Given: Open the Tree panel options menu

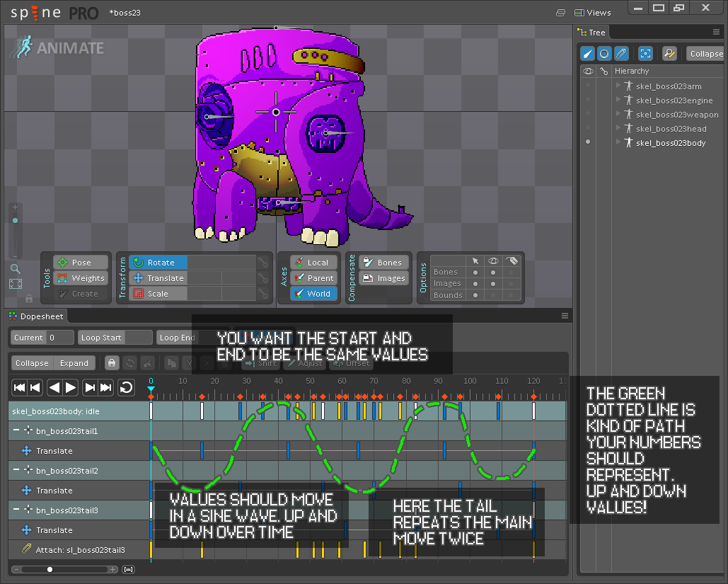Looking at the screenshot, I should pyautogui.click(x=716, y=32).
